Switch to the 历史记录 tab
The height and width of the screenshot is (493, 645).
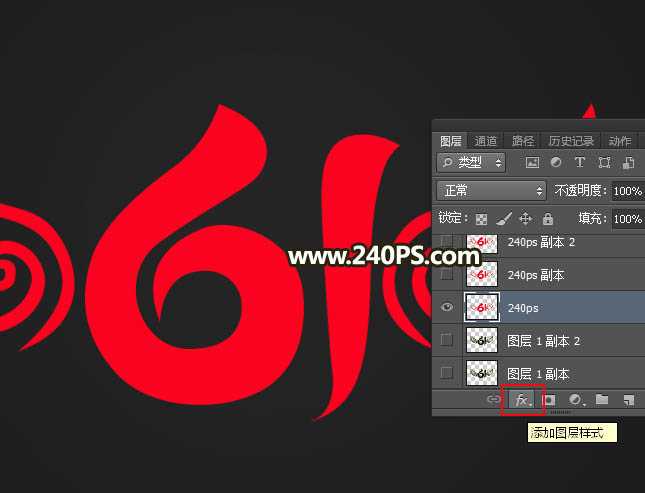[x=571, y=141]
